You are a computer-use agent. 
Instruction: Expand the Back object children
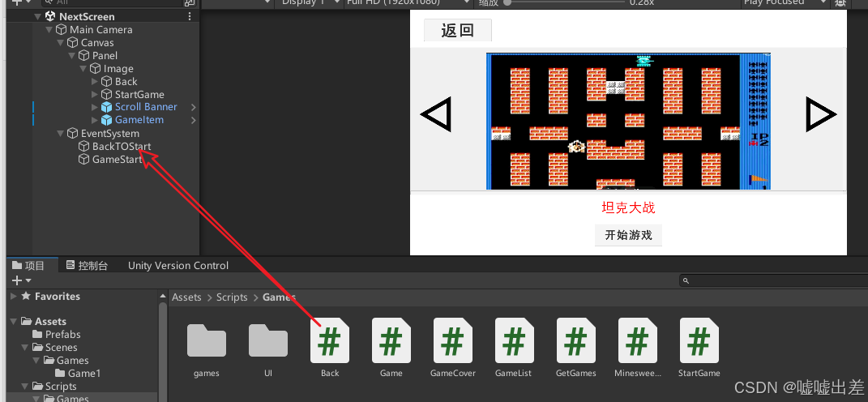[95, 81]
